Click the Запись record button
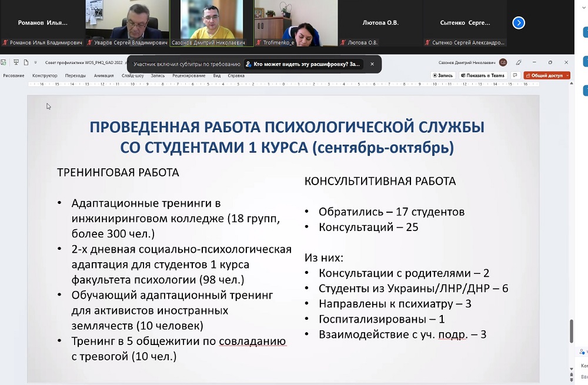The image size is (588, 385). click(443, 75)
